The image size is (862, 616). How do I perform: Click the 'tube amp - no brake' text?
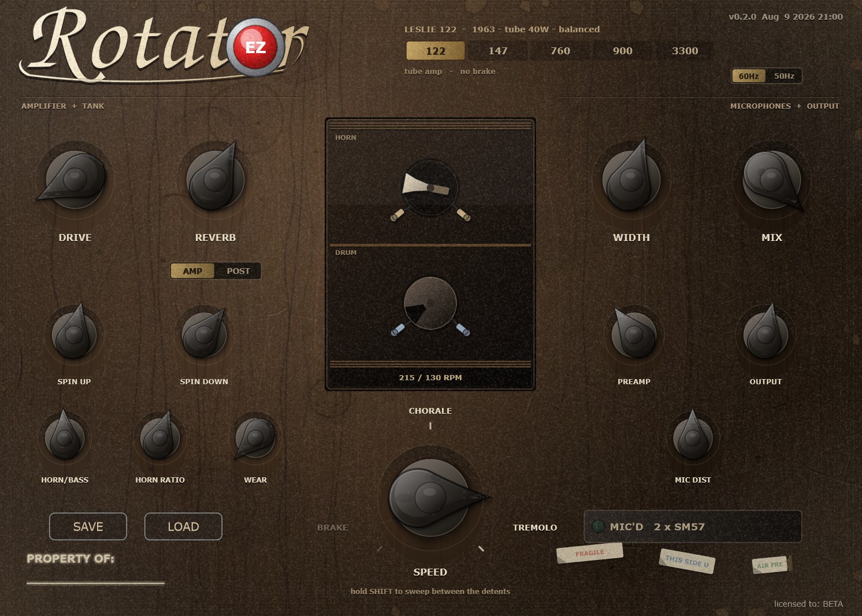click(449, 72)
